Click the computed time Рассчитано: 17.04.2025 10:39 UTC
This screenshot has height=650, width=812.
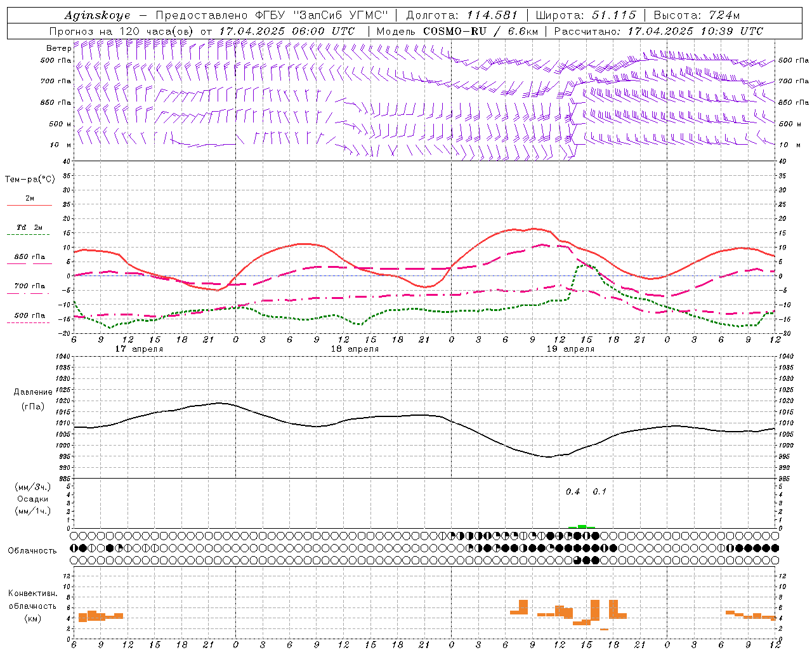point(658,31)
